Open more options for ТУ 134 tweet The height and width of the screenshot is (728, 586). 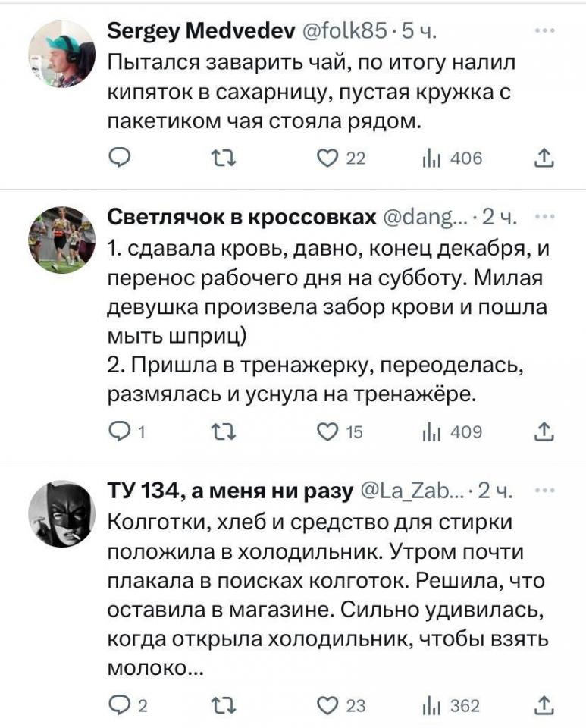544,491
